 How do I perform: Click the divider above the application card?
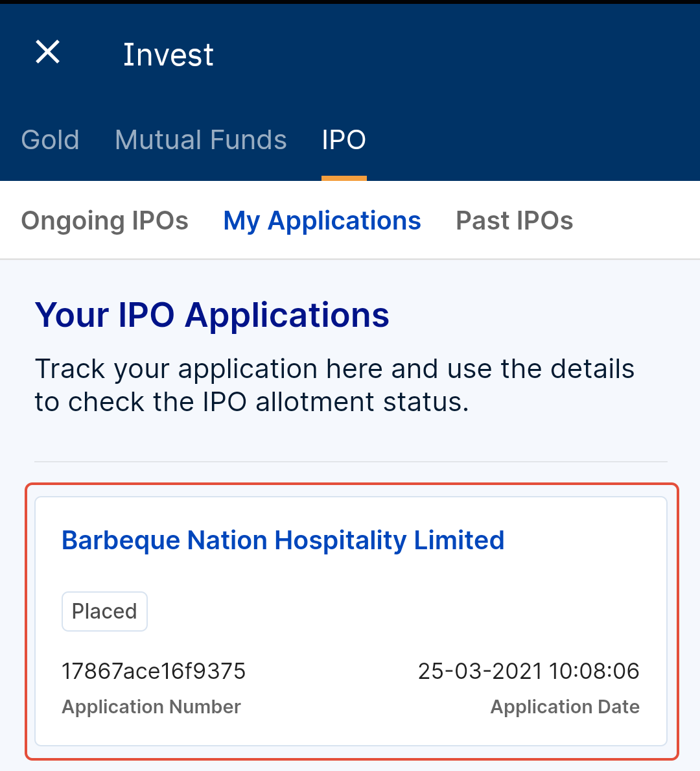[x=350, y=460]
